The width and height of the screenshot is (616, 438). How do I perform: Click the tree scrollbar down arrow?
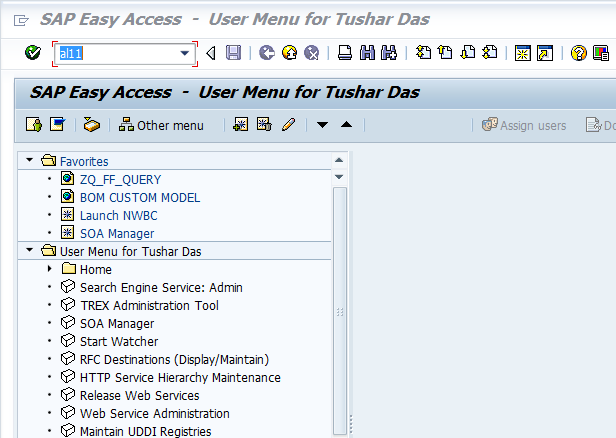pyautogui.click(x=339, y=177)
